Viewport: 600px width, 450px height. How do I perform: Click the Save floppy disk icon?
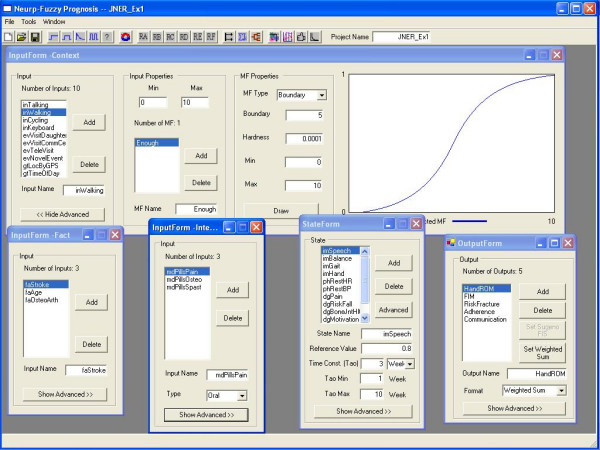point(35,37)
